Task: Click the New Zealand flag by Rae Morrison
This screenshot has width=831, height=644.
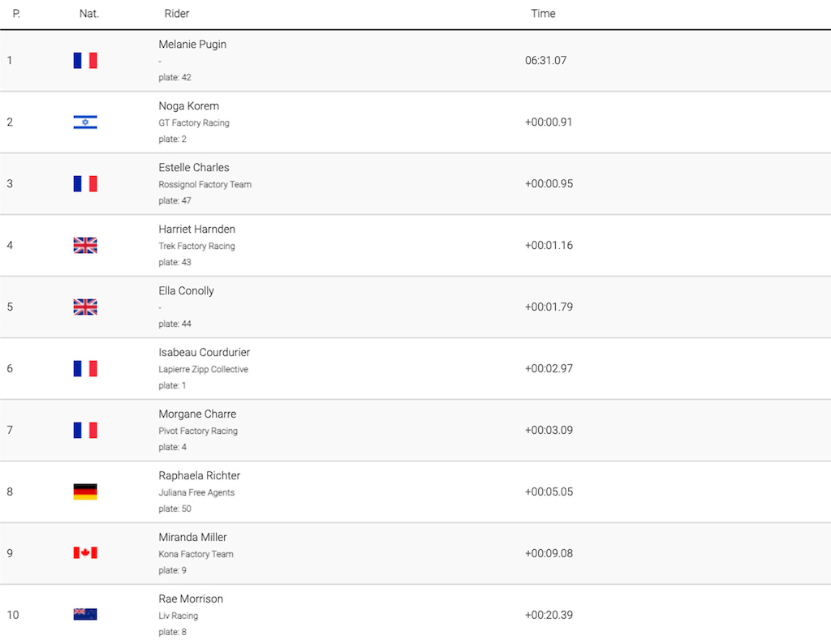Action: (85, 614)
